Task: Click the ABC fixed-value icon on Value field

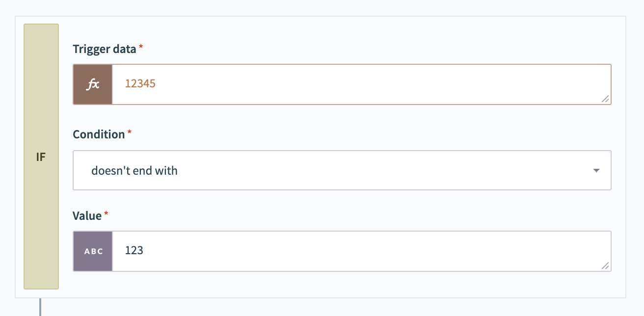Action: pyautogui.click(x=92, y=251)
